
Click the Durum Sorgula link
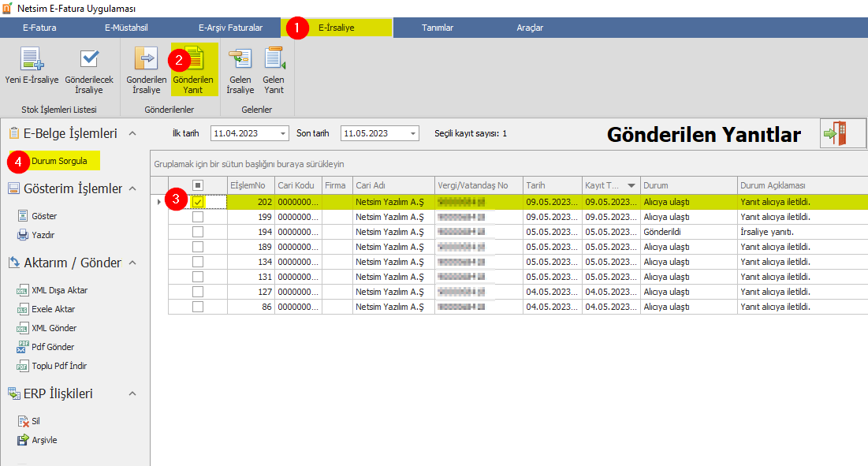tap(59, 161)
